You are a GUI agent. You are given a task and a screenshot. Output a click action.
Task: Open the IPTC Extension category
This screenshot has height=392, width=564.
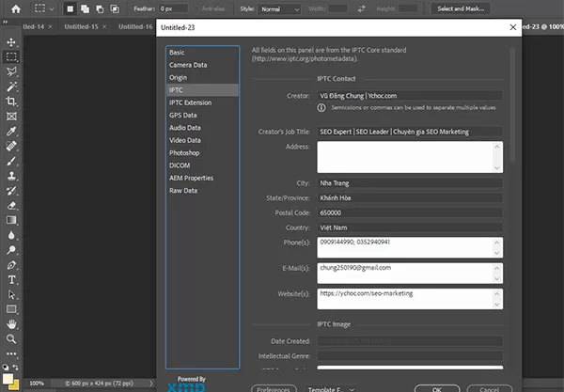[x=202, y=102]
